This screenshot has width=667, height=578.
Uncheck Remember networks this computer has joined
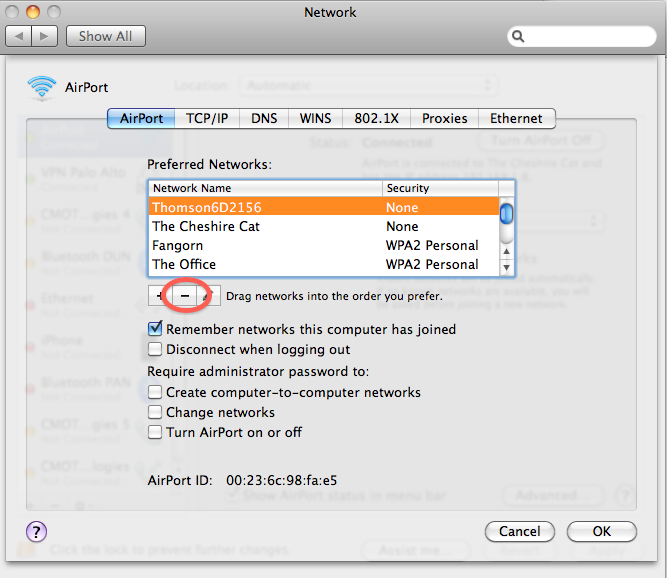(155, 329)
